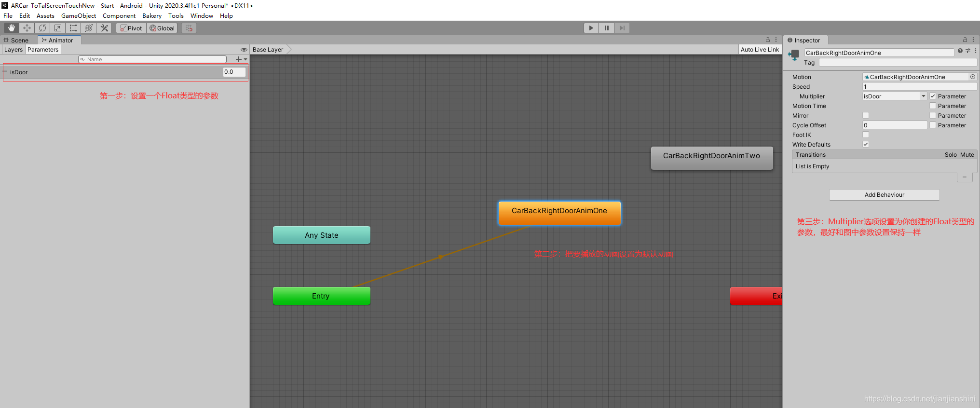Image resolution: width=980 pixels, height=408 pixels.
Task: Click the grid snapping icon
Action: [x=189, y=28]
